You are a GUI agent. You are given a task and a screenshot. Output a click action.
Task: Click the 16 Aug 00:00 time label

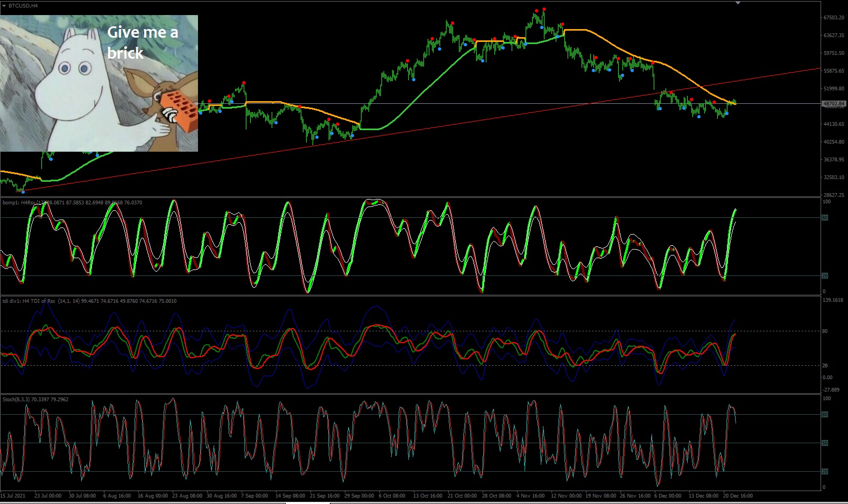click(153, 496)
